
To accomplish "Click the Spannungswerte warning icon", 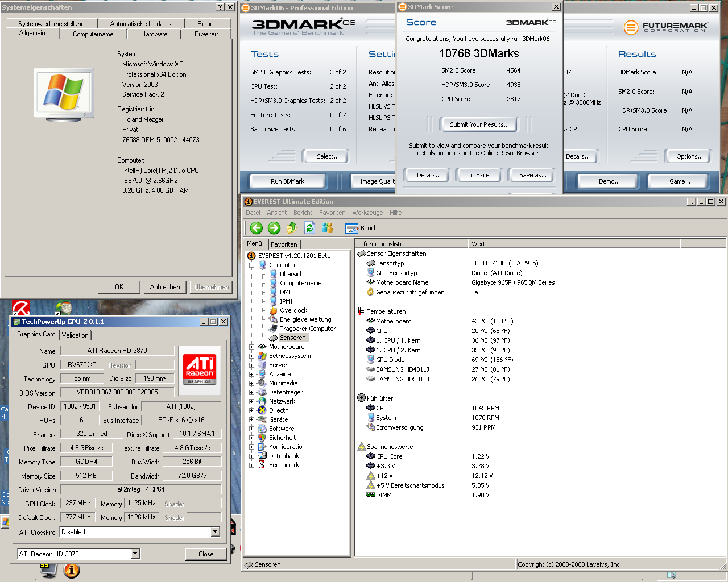I will coord(361,447).
